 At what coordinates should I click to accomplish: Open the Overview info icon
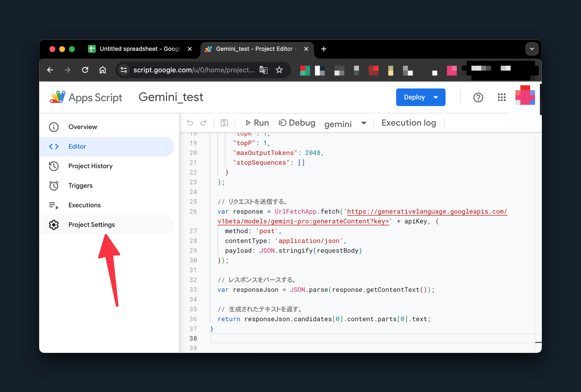click(x=54, y=127)
